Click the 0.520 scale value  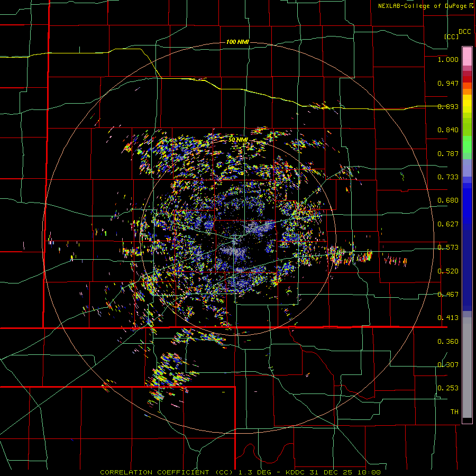click(448, 271)
